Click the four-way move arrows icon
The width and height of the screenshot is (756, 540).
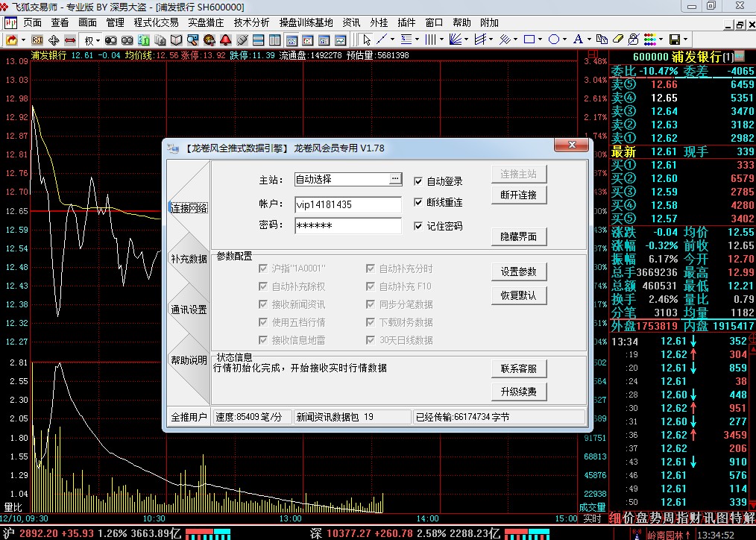(x=54, y=40)
